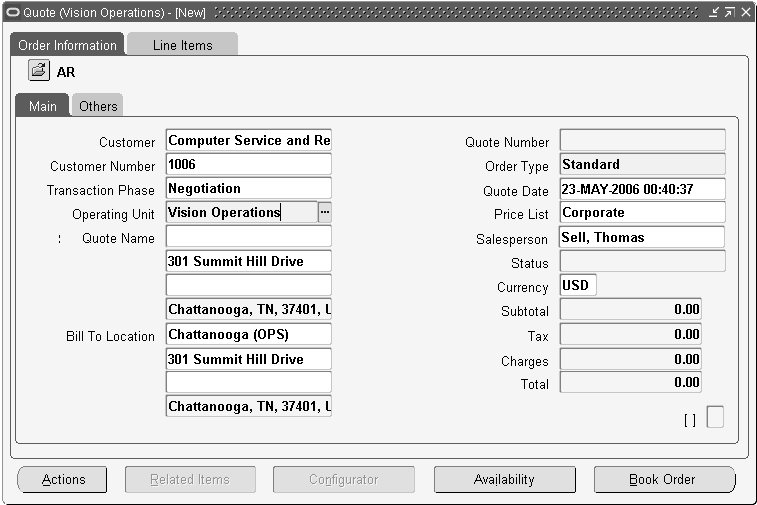757x505 pixels.
Task: Click empty address line above Bill To Location
Action: (x=249, y=285)
